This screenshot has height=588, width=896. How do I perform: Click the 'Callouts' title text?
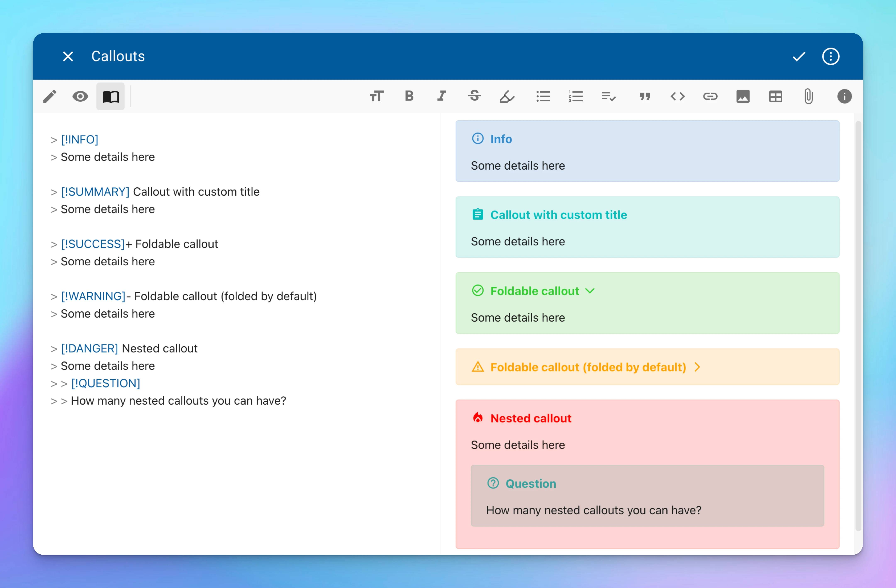(x=118, y=56)
